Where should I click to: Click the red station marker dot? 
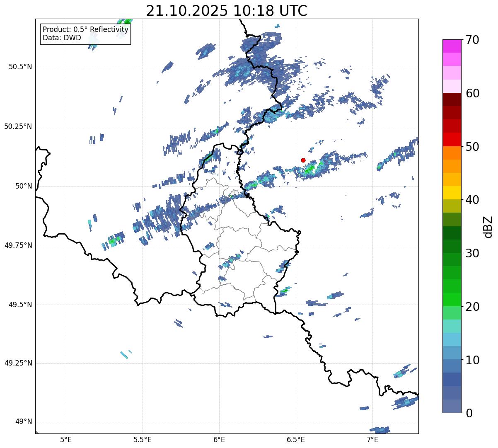(303, 160)
